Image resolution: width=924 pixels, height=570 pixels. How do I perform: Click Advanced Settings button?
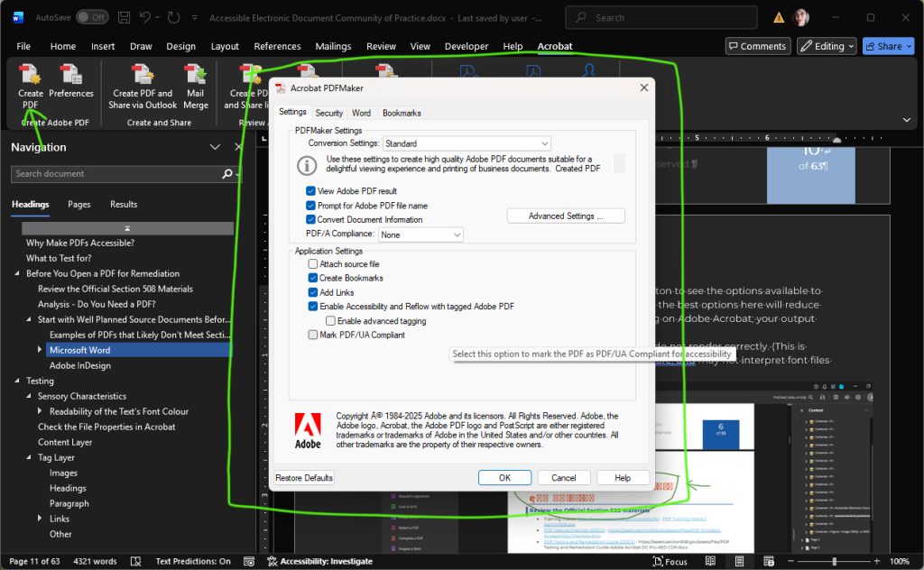[x=566, y=216]
